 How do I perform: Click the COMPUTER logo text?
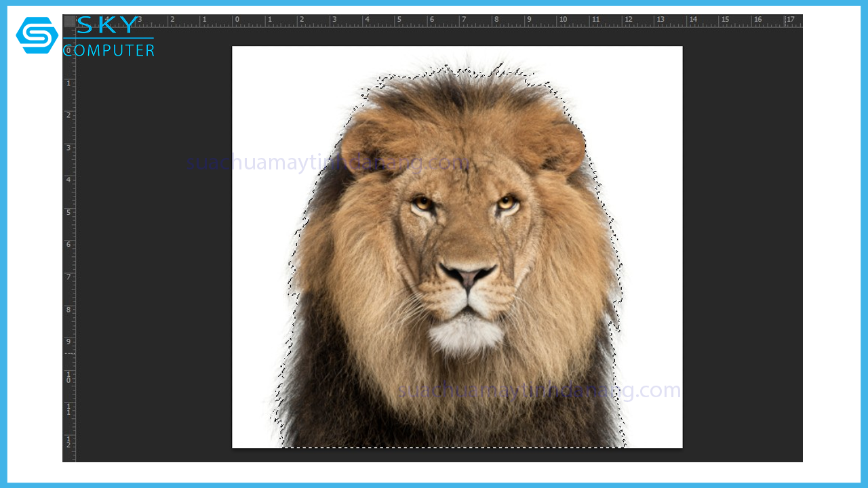(110, 51)
